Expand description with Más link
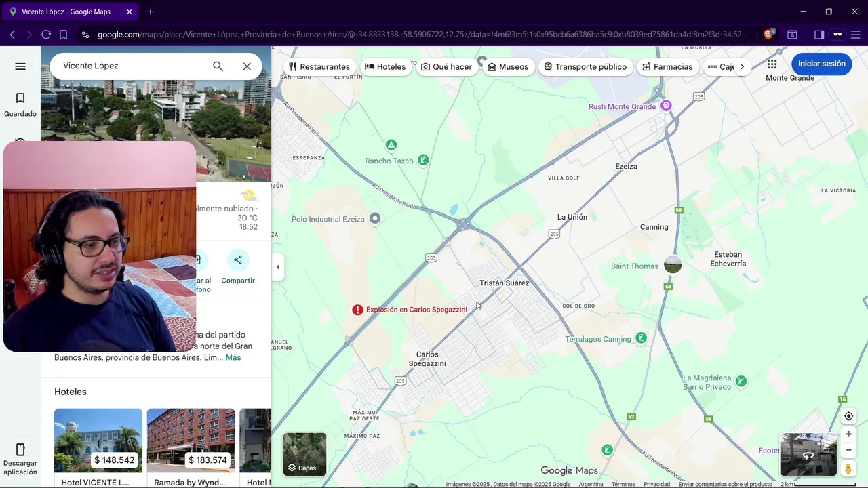Viewport: 868px width, 488px height. 233,357
